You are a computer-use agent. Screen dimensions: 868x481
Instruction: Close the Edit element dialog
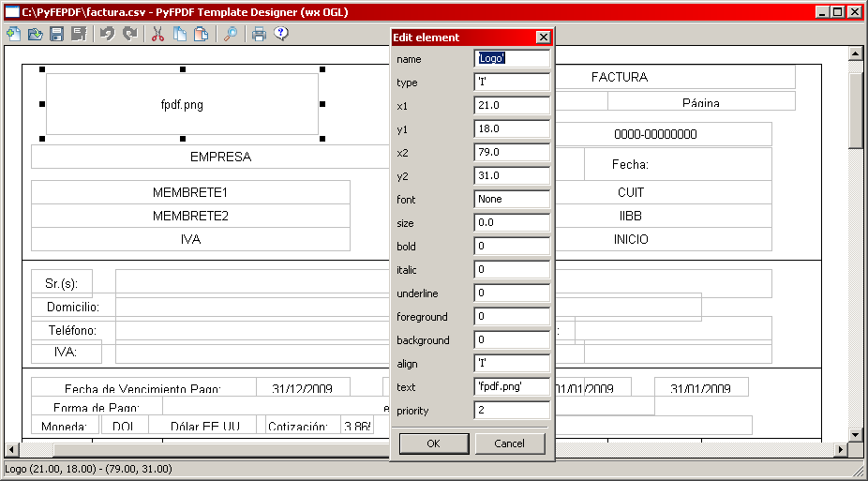pyautogui.click(x=543, y=38)
